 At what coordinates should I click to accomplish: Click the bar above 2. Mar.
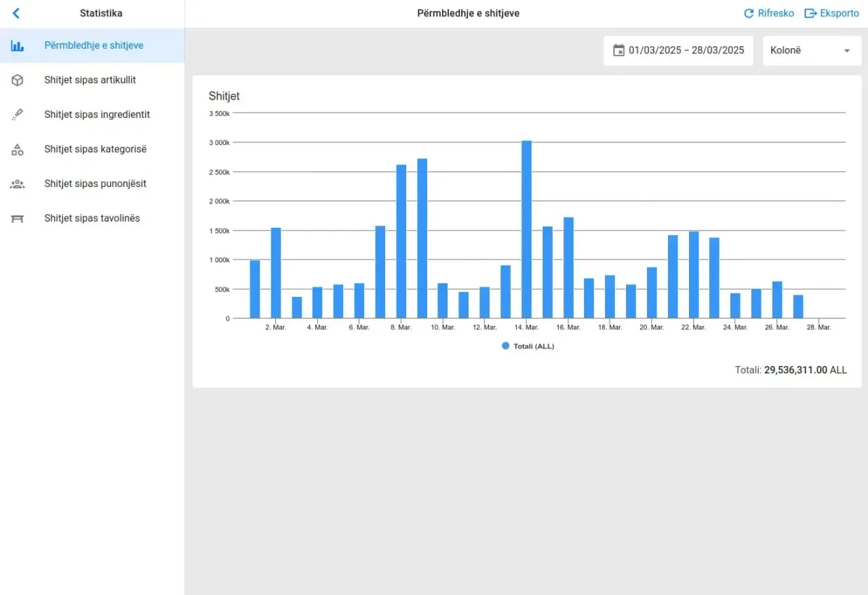[276, 272]
